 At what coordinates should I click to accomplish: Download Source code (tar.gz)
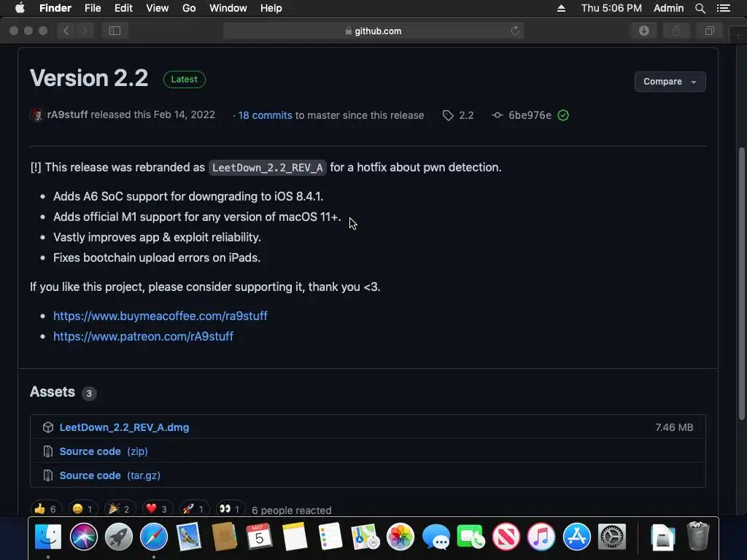click(x=109, y=475)
